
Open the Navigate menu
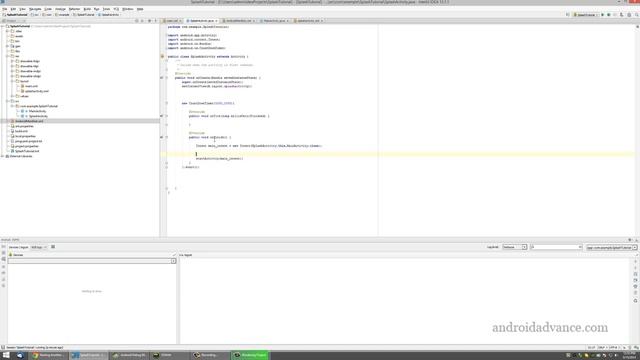(35, 9)
